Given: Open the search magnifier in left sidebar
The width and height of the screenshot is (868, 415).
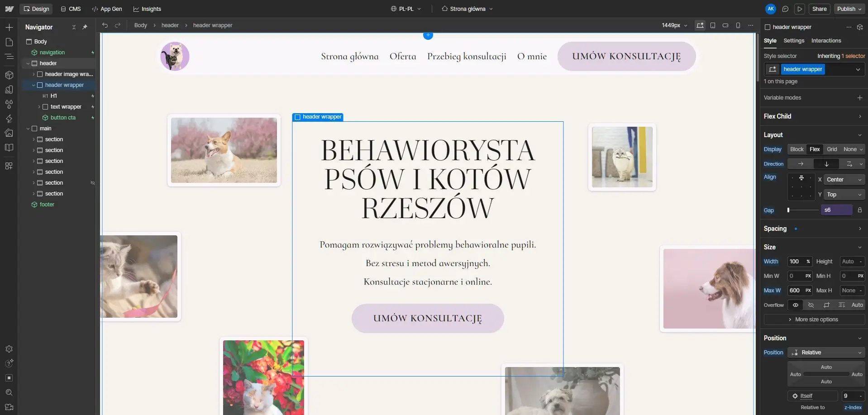Looking at the screenshot, I should tap(9, 392).
